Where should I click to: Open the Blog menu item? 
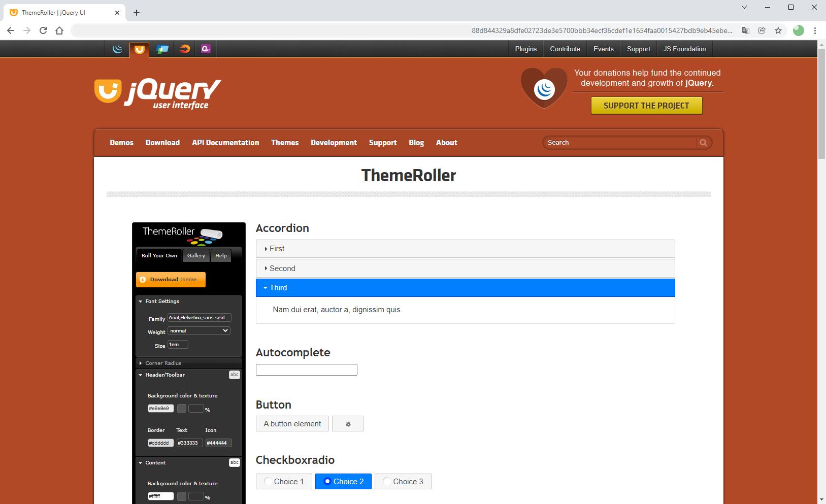(x=416, y=143)
